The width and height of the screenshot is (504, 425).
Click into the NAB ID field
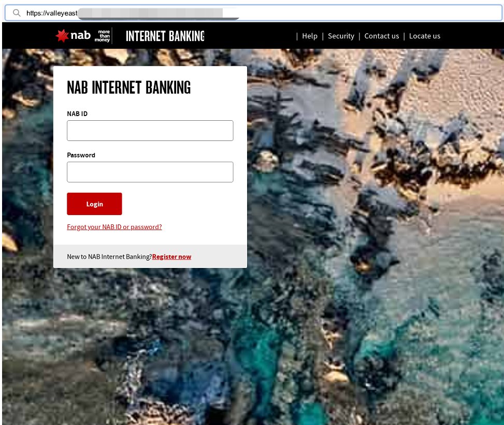[150, 131]
